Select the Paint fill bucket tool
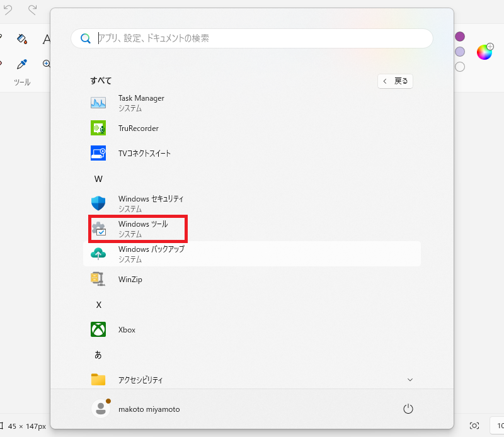This screenshot has height=437, width=504. (22, 39)
